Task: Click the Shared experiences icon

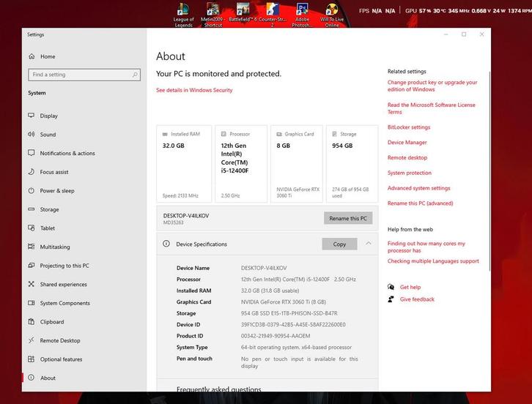Action: 32,284
